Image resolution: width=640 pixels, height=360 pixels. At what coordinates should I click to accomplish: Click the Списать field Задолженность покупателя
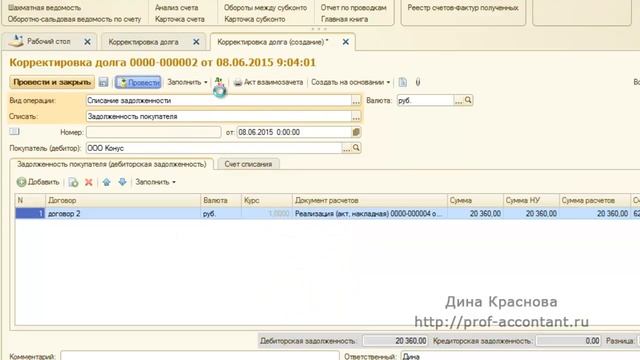pos(219,116)
